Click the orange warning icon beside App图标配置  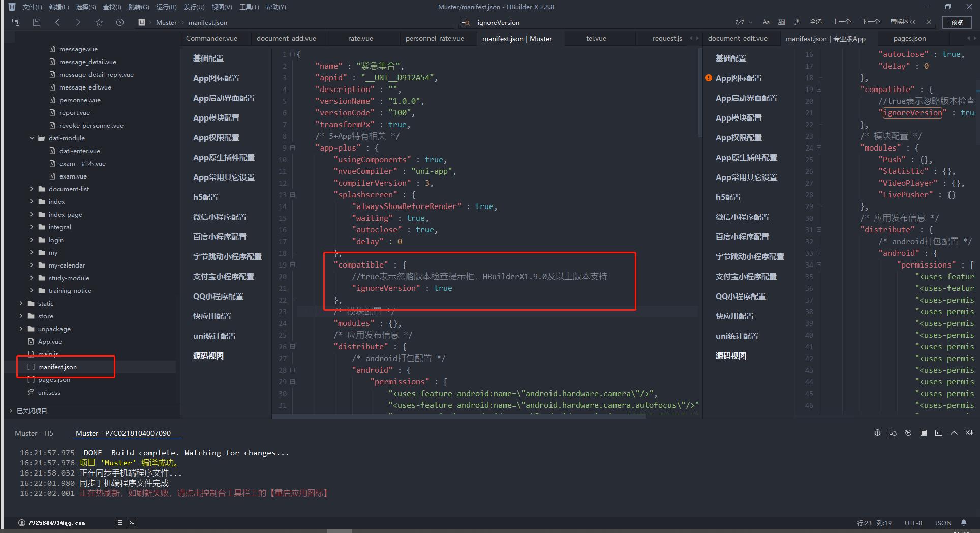click(x=709, y=78)
